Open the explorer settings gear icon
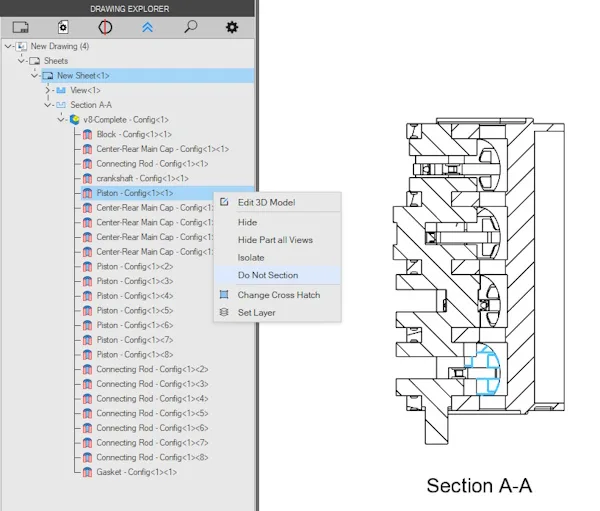The image size is (600, 511). pos(232,27)
